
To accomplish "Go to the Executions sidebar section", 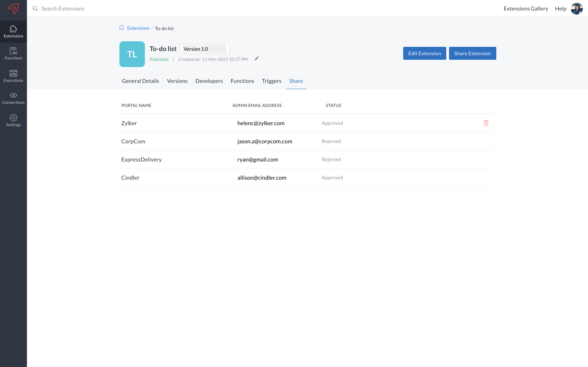I will point(13,76).
